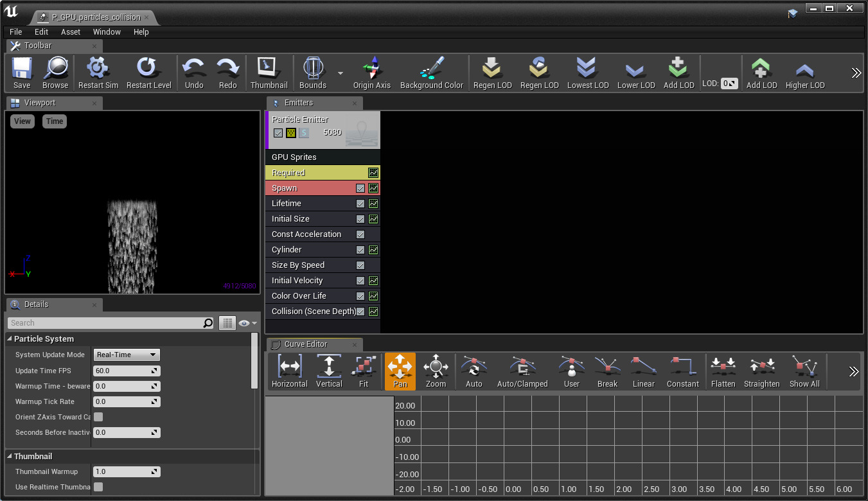Image resolution: width=868 pixels, height=501 pixels.
Task: Click the Time button in the Viewport
Action: point(55,121)
